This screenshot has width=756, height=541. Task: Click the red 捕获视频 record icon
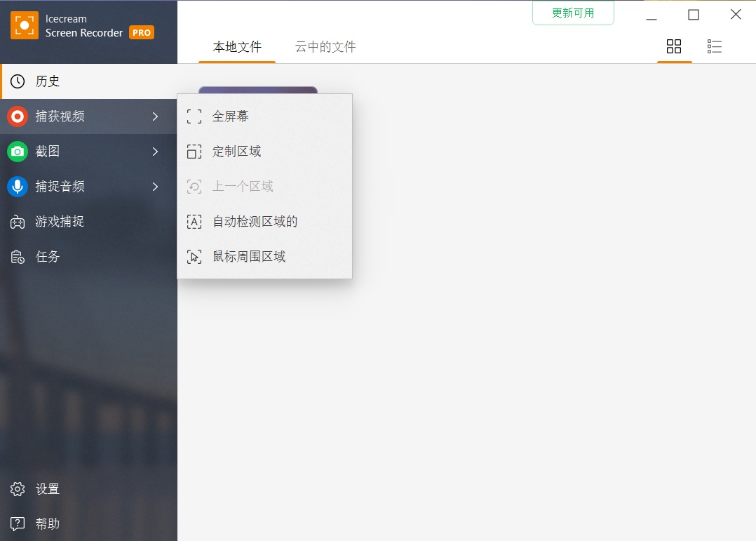(18, 116)
